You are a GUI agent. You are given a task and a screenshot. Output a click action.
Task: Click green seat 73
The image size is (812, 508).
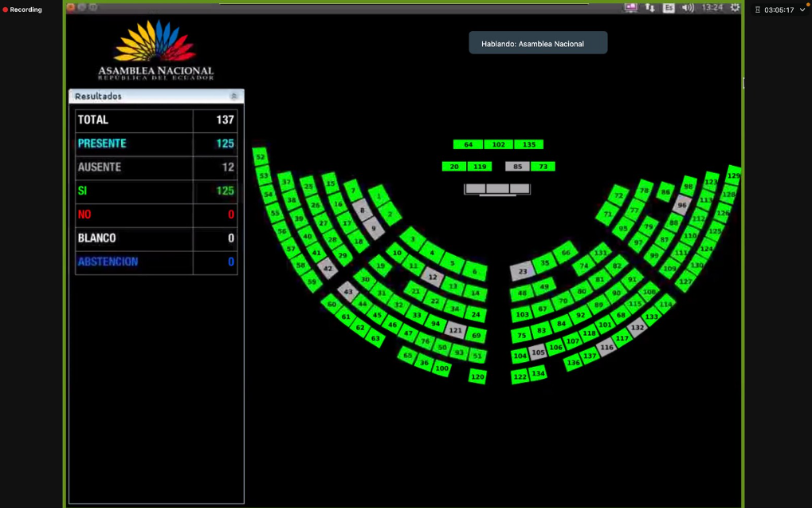pyautogui.click(x=543, y=167)
